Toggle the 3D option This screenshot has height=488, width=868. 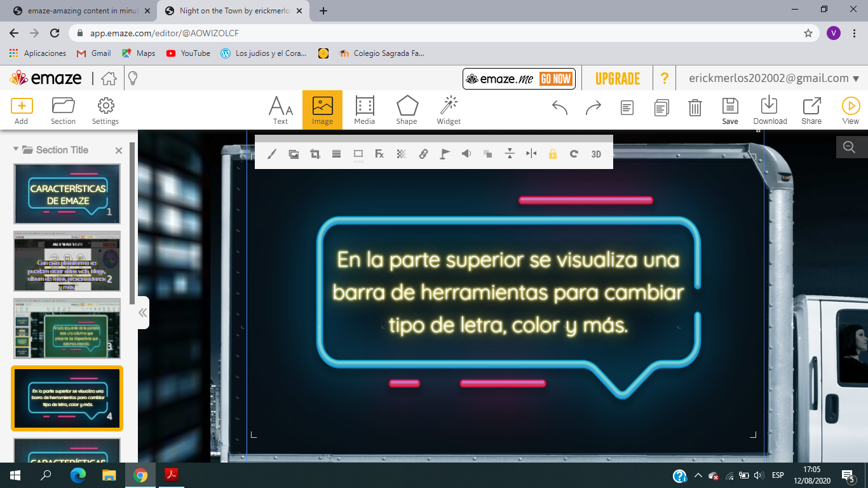[x=596, y=154]
